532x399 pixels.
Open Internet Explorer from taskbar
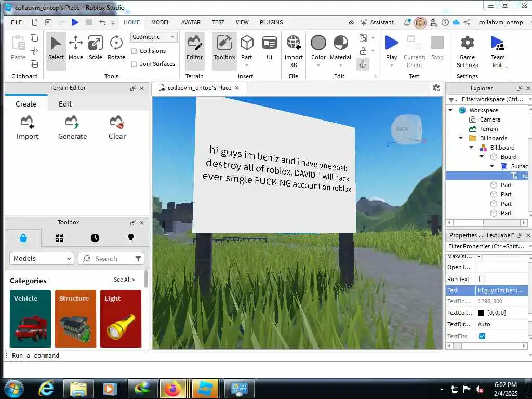pos(46,389)
